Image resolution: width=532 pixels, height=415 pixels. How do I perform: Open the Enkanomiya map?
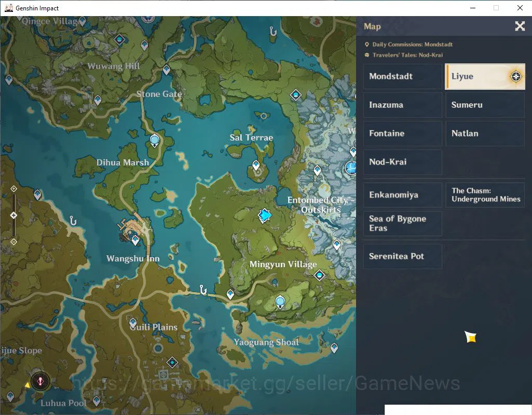403,195
